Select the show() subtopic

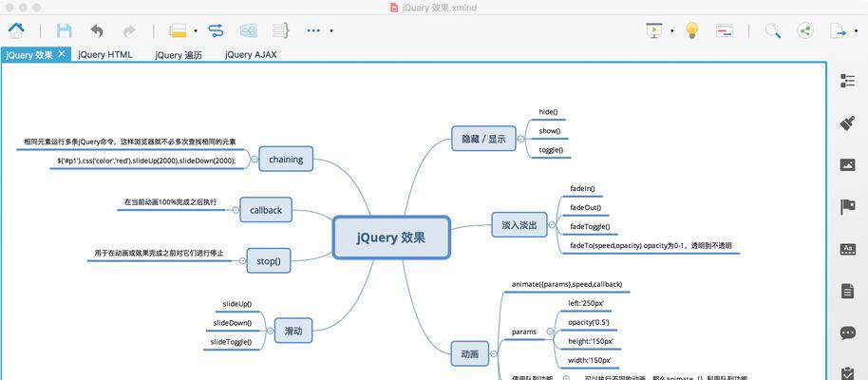[550, 131]
